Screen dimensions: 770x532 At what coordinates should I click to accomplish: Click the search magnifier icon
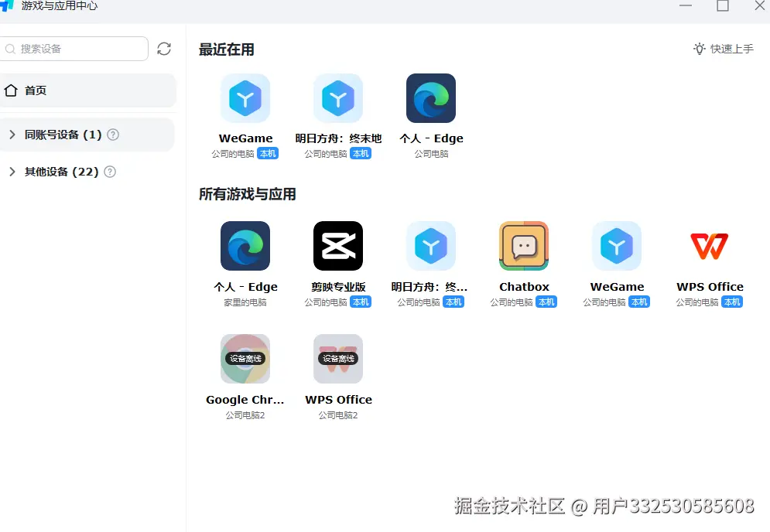tap(10, 49)
